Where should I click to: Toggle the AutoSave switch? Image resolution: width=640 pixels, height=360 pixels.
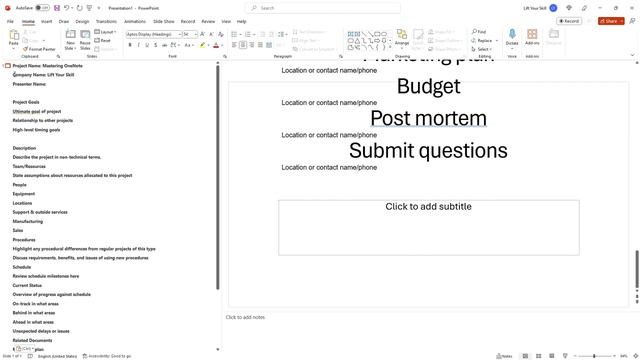coord(42,8)
